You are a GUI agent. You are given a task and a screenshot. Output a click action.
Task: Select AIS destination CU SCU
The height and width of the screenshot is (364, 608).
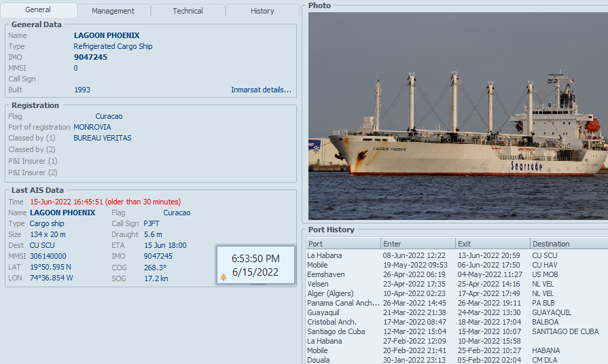point(42,245)
